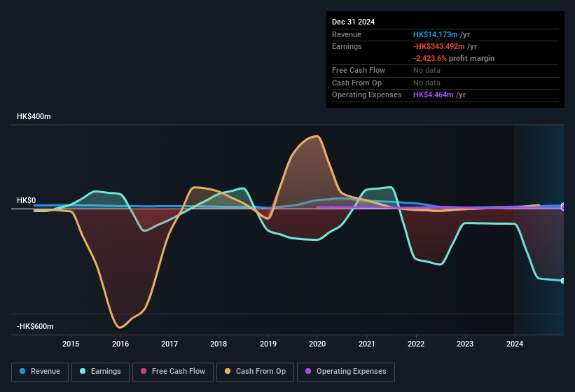Toggle the Revenue legend button
This screenshot has height=392, width=575.
click(x=40, y=372)
